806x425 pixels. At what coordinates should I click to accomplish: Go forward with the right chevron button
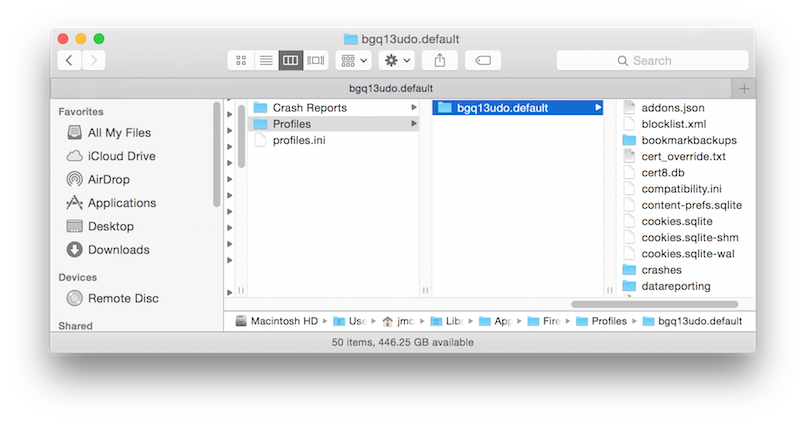(x=94, y=61)
